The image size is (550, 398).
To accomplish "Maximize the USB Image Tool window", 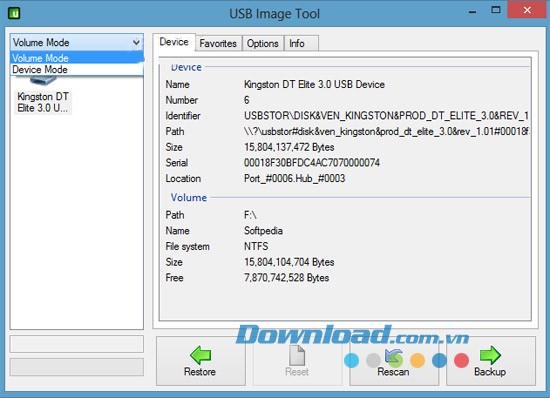I will coord(496,10).
